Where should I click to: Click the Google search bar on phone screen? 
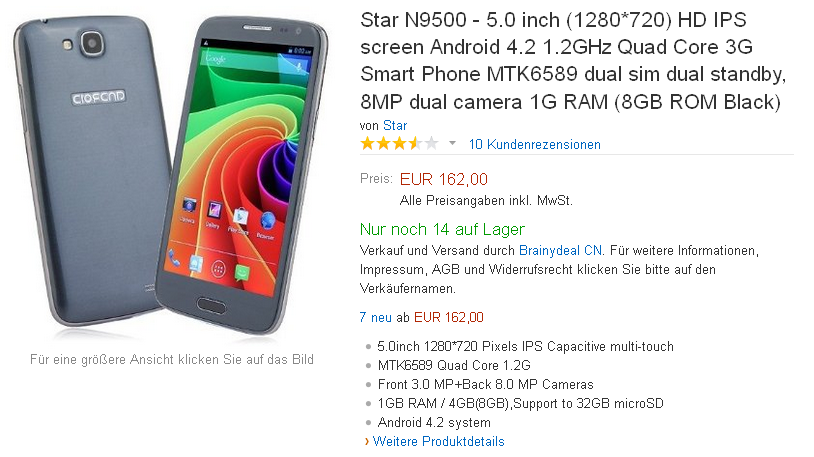pos(256,63)
